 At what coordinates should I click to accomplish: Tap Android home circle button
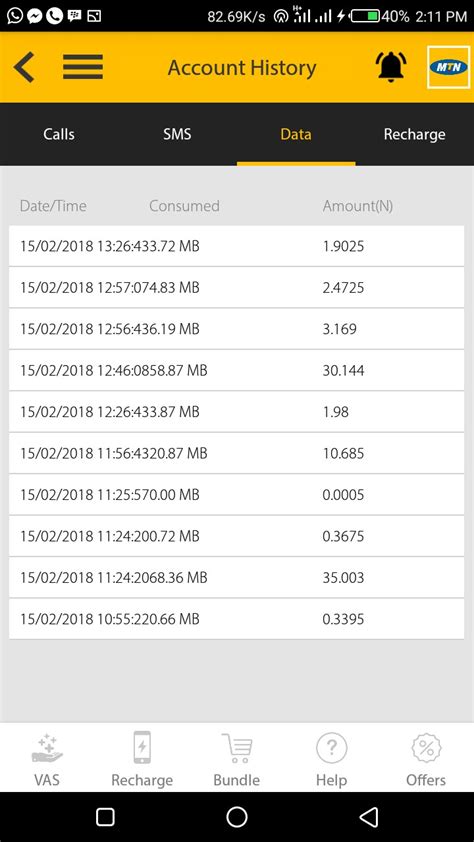point(237,817)
